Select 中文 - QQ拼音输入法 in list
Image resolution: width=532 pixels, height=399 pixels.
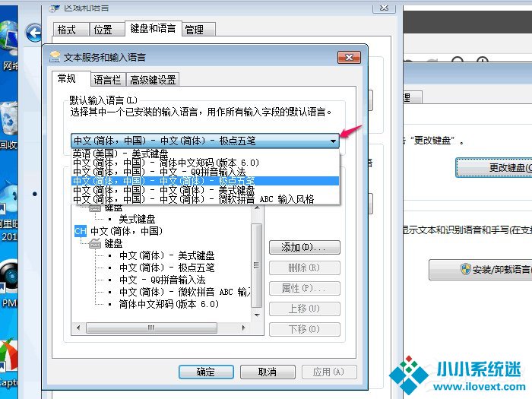pyautogui.click(x=162, y=280)
